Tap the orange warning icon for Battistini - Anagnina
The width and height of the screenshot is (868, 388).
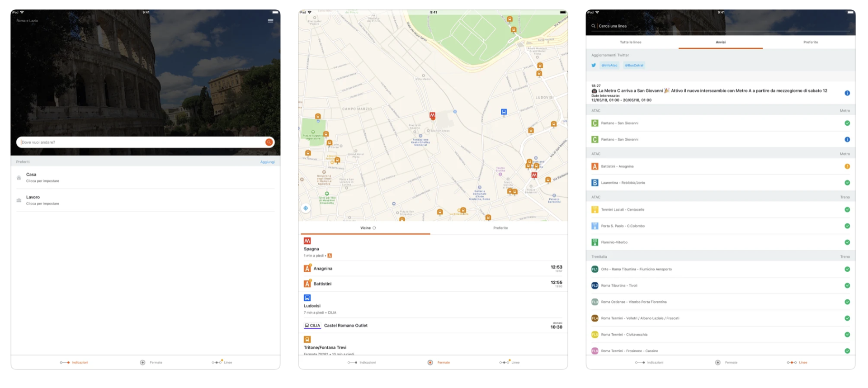847,166
